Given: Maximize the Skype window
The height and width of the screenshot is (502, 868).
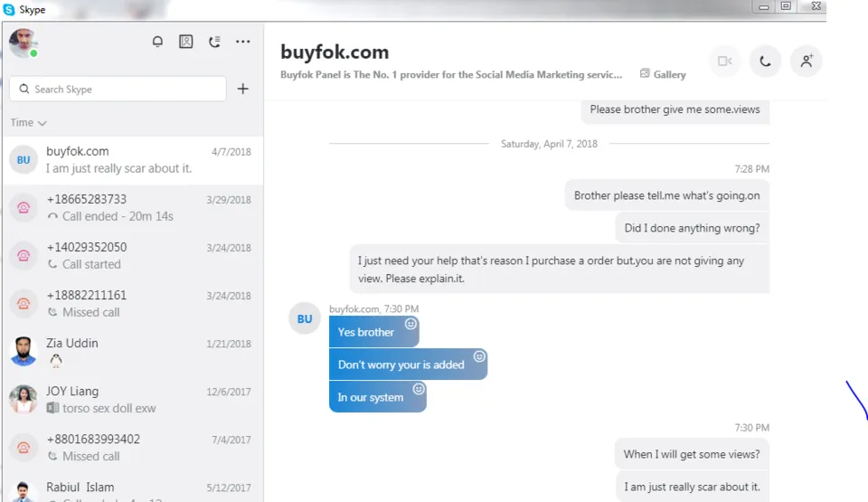Looking at the screenshot, I should pyautogui.click(x=786, y=6).
